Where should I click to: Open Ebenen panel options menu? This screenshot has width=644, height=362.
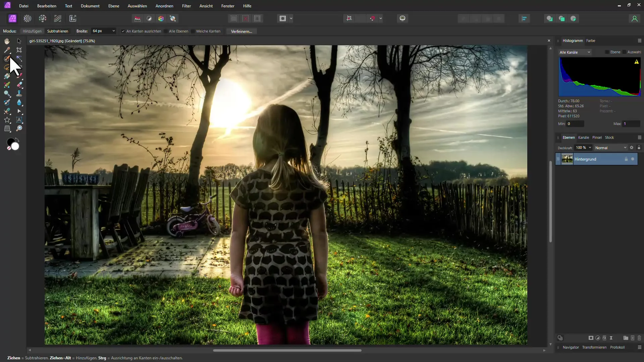click(x=639, y=137)
